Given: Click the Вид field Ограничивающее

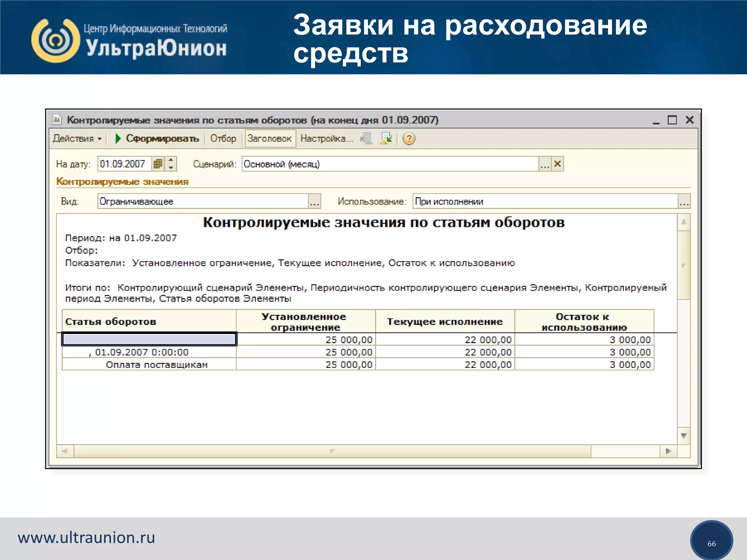Looking at the screenshot, I should [x=203, y=201].
